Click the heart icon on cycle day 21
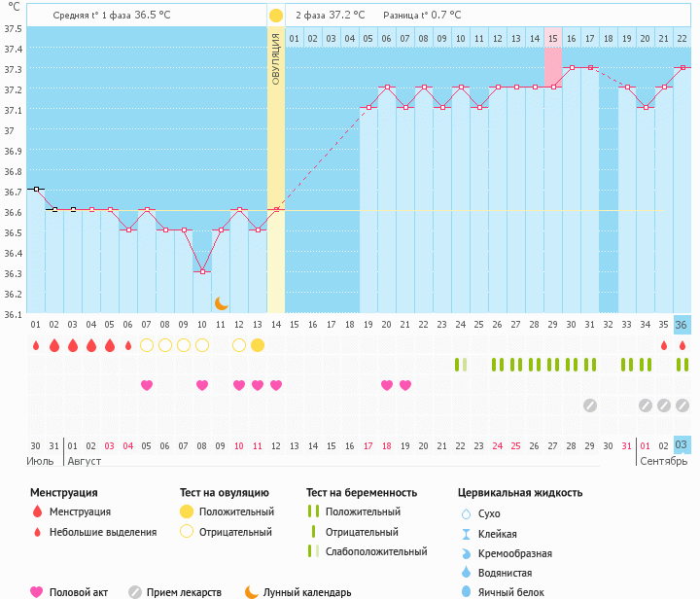The width and height of the screenshot is (700, 599). (x=405, y=385)
